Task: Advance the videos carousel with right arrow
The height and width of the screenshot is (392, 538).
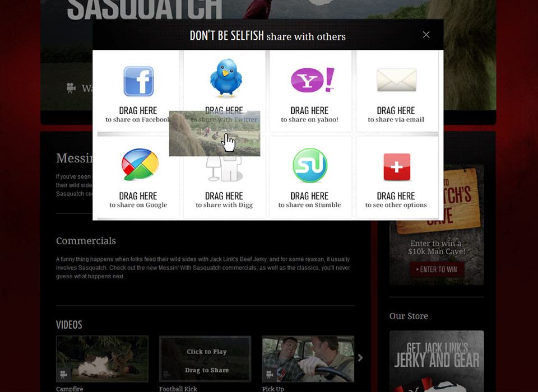Action: (360, 358)
